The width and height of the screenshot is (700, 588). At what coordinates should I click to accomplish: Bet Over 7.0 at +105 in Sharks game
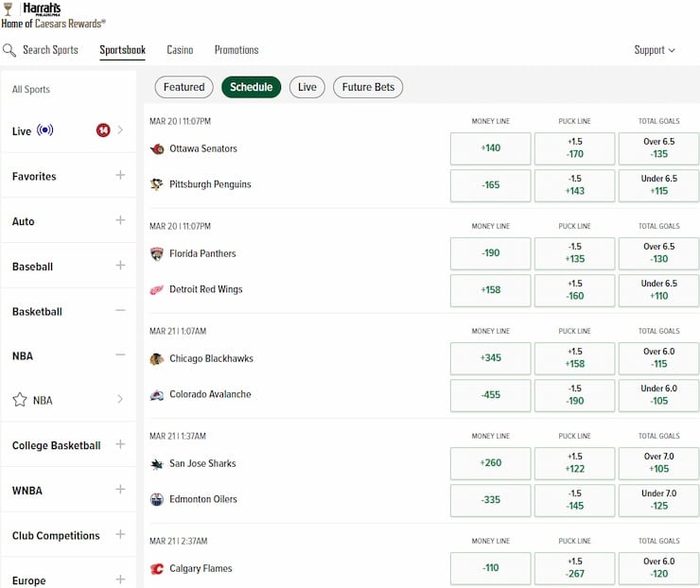(x=659, y=463)
